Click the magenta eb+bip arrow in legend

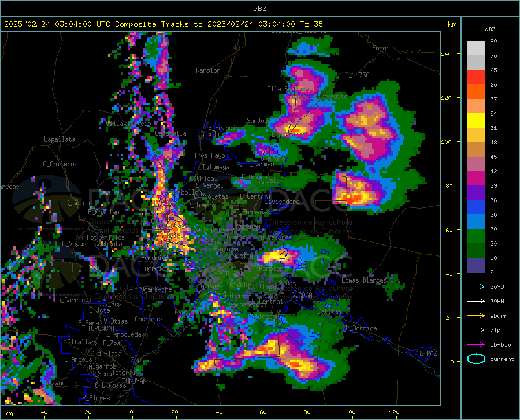[476, 345]
